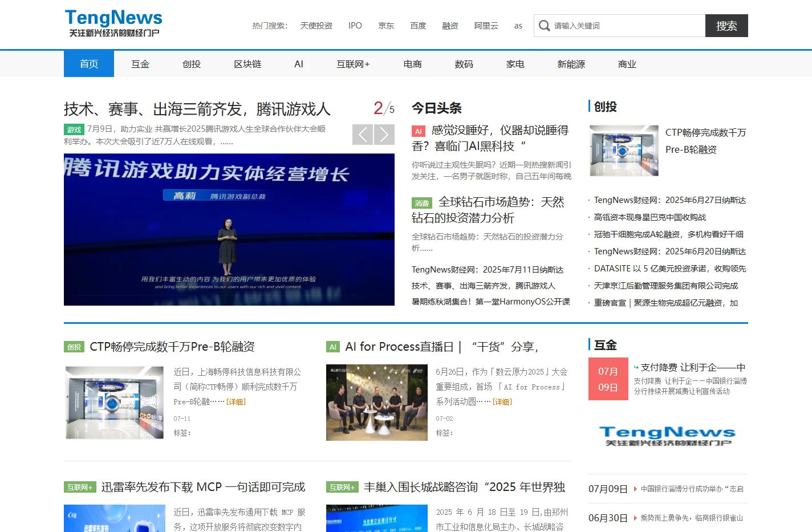The width and height of the screenshot is (812, 532).
Task: Open the 互金 headline 支付降费 让利于企
Action: 693,368
